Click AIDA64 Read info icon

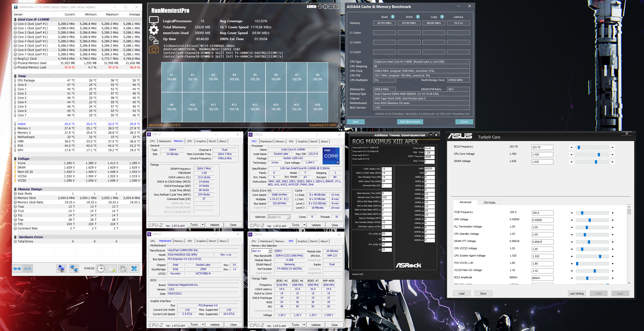[x=393, y=17]
